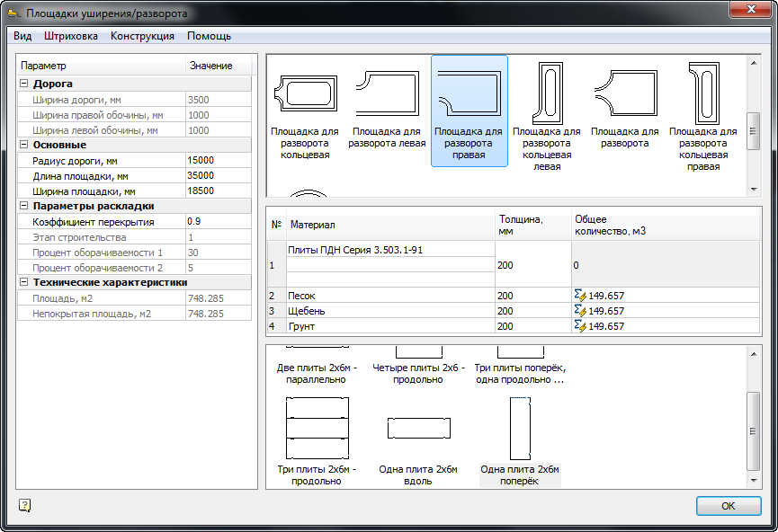This screenshot has width=778, height=532.
Task: Click the thickness cell in the Песок row
Action: 533,296
